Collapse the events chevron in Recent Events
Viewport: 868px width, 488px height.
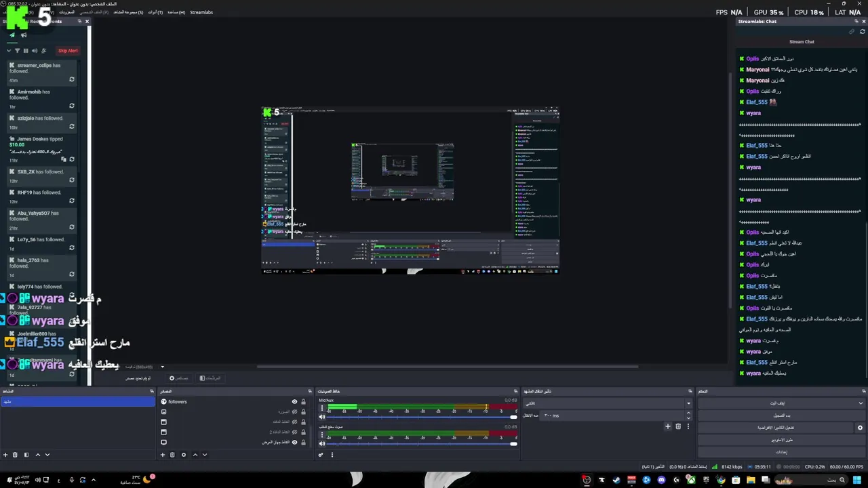pyautogui.click(x=9, y=51)
